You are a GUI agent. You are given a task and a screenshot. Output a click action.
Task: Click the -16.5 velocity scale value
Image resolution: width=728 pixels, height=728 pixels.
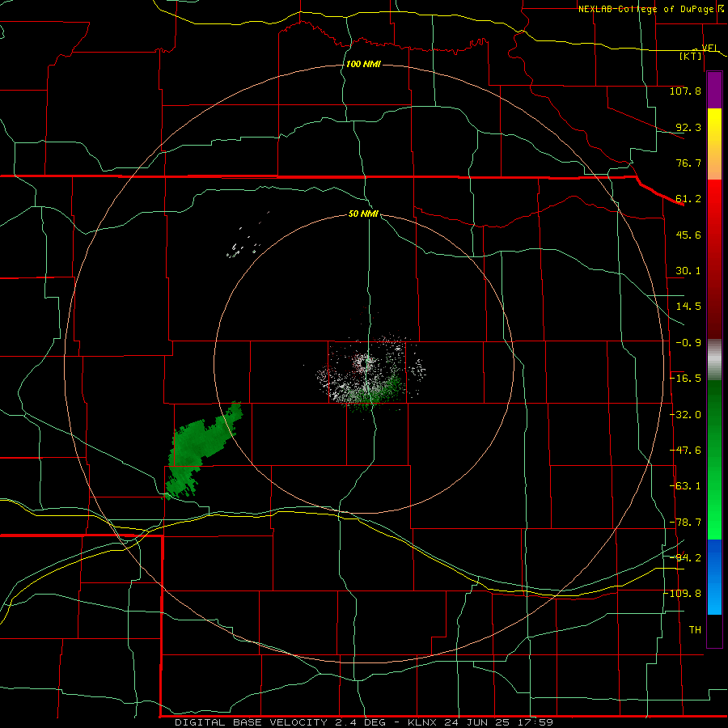click(x=685, y=379)
